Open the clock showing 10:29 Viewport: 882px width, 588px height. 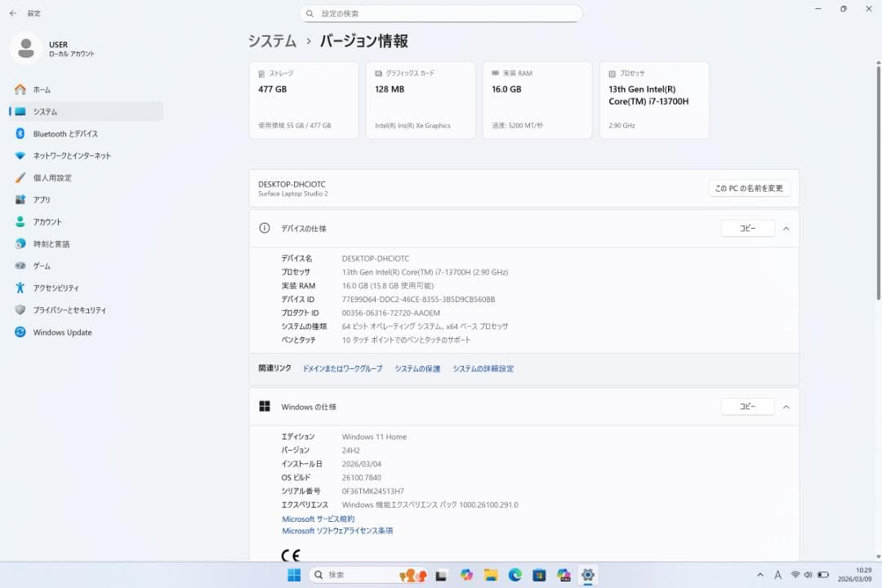pyautogui.click(x=854, y=574)
